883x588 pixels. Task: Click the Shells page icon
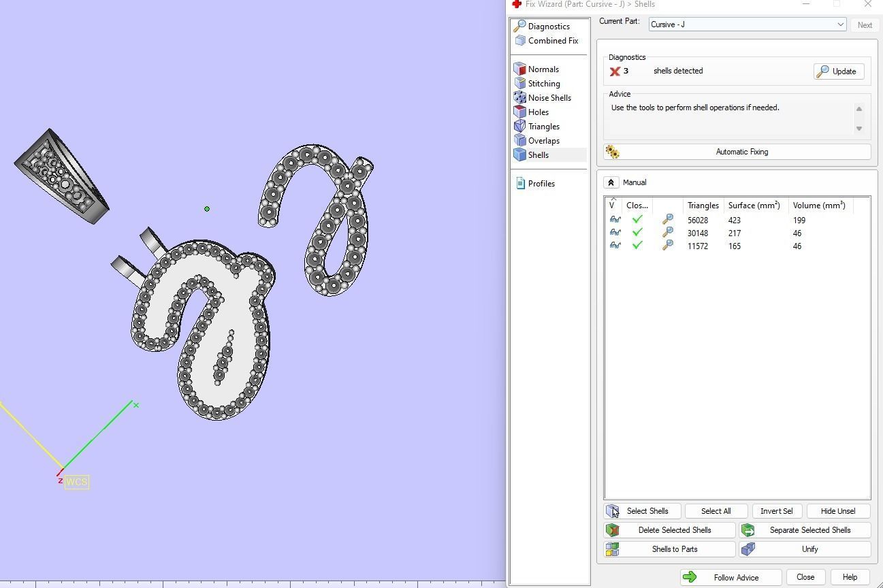click(519, 155)
